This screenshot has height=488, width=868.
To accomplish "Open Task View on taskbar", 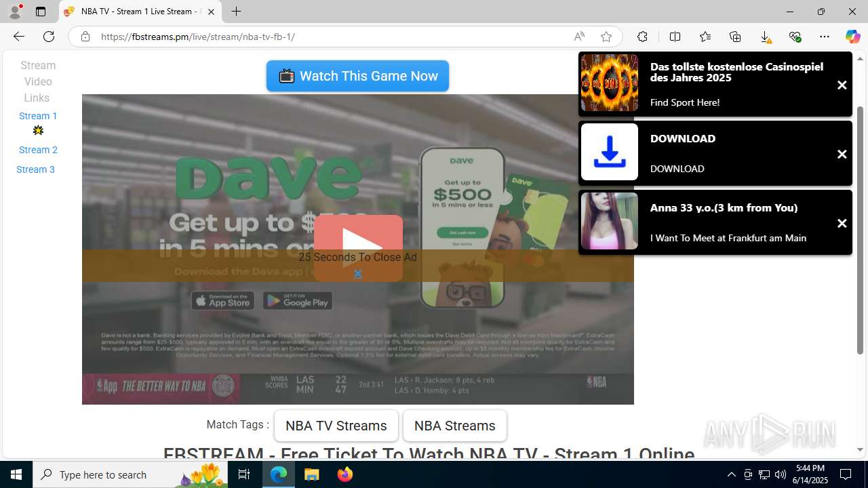I will (244, 474).
